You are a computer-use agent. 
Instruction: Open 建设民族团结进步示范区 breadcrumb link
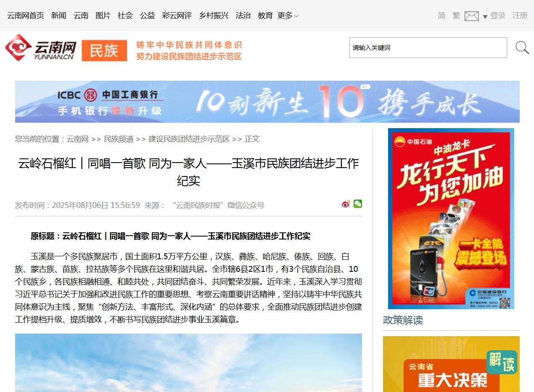click(x=189, y=139)
